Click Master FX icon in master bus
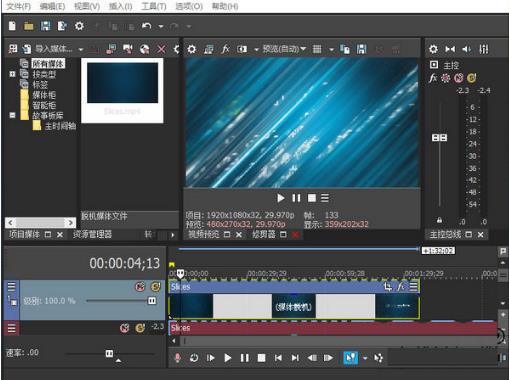Screen dimensions: 509x380 433,78
